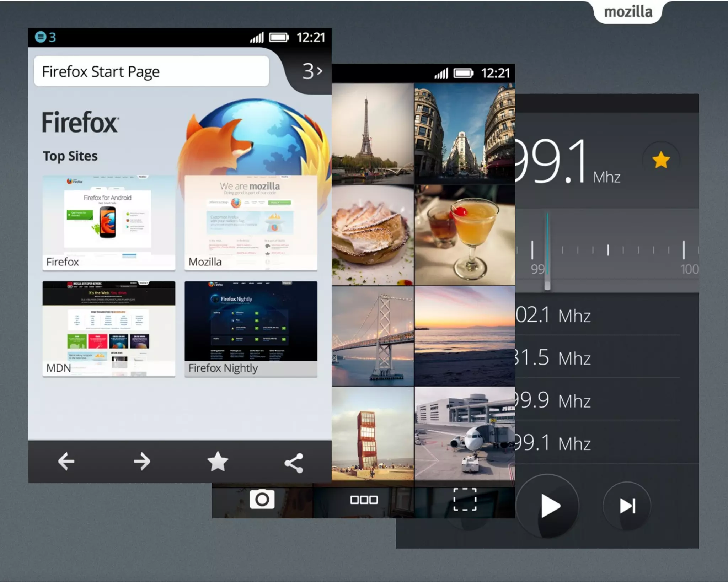
Task: Bookmark page with star icon in browser toolbar
Action: [218, 462]
